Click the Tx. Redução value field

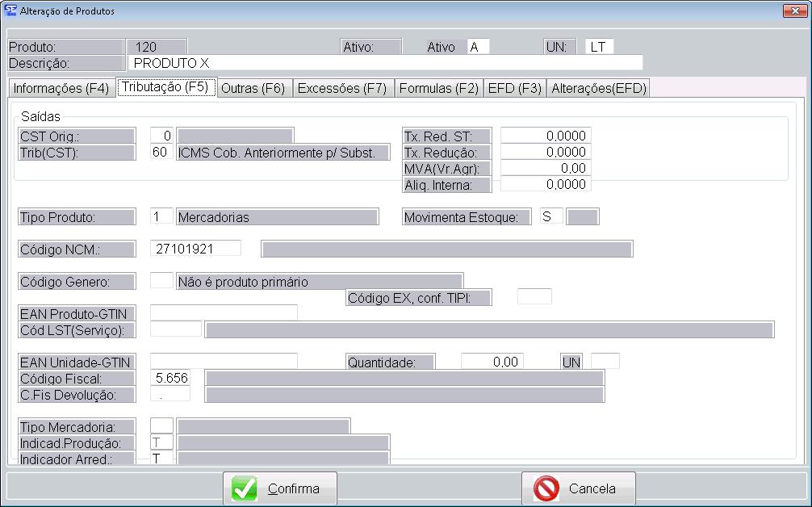tap(546, 152)
